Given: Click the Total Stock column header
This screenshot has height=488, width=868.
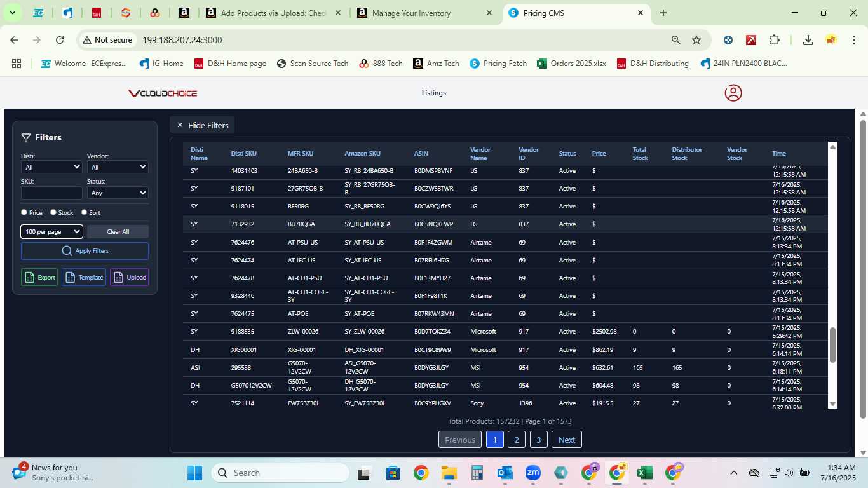Looking at the screenshot, I should [x=640, y=153].
